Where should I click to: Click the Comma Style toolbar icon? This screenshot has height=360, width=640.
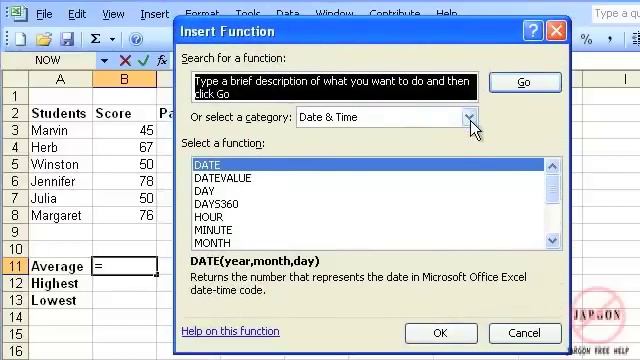pyautogui.click(x=610, y=39)
